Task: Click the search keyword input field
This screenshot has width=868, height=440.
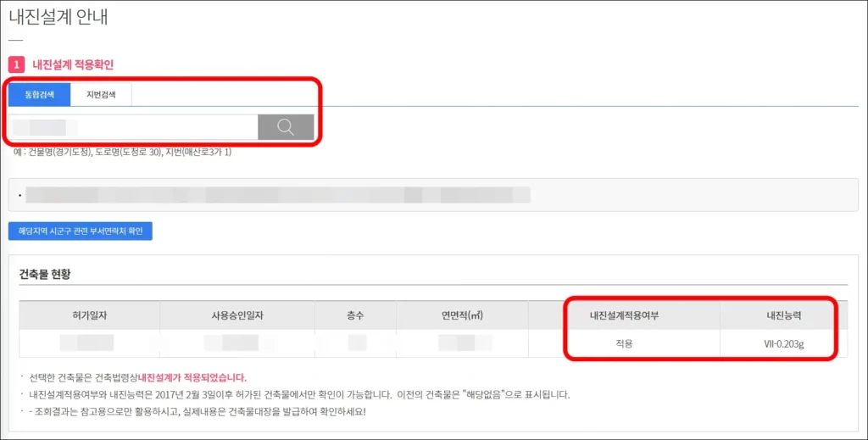Action: pyautogui.click(x=133, y=127)
